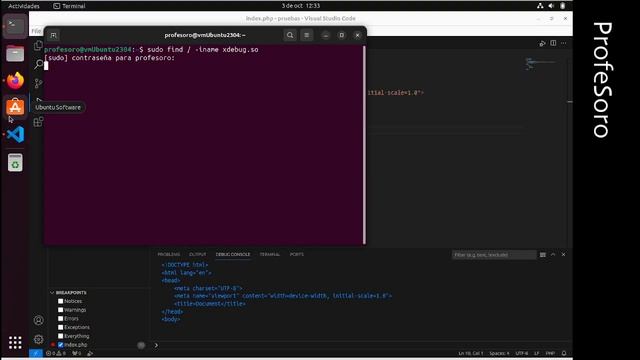Screen dimensions: 640x360
Task: Enable the Errors breakpoint checkbox
Action: tap(60, 319)
